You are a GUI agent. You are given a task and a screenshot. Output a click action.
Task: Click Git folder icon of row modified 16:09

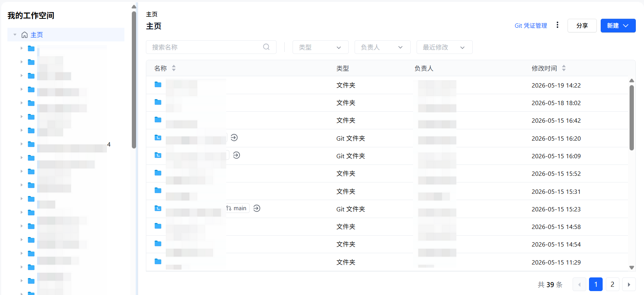[158, 155]
